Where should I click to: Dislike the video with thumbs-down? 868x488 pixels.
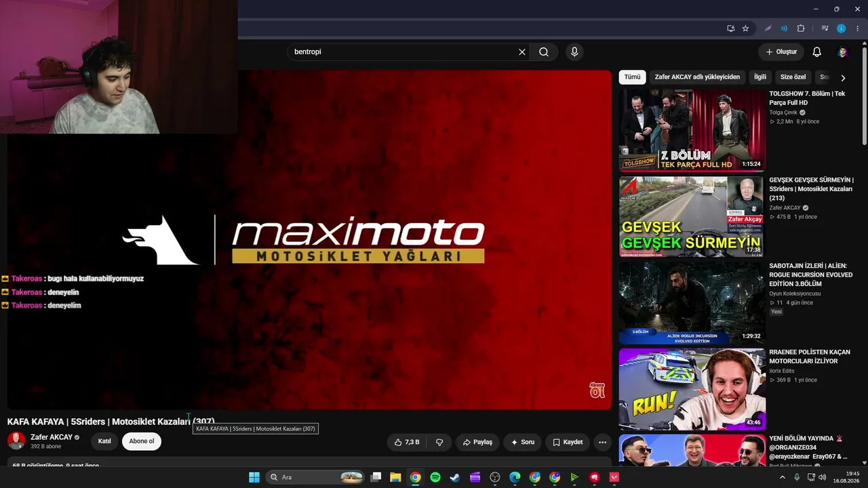(439, 442)
